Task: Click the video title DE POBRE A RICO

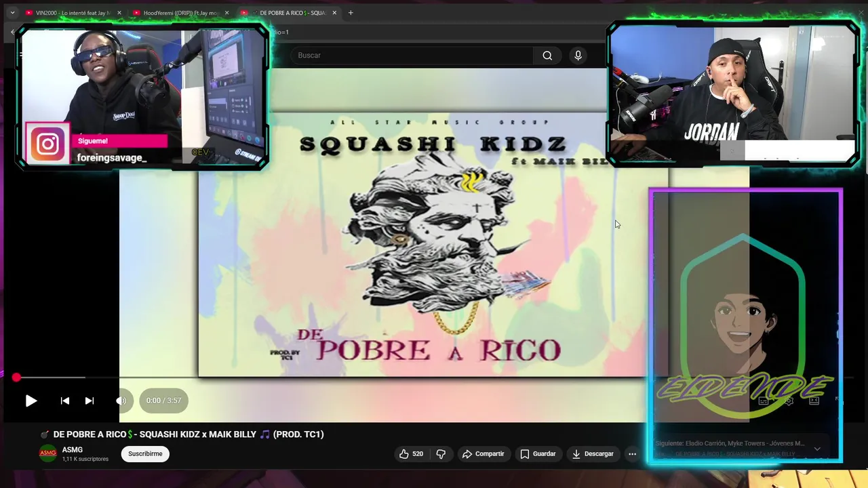Action: 182,434
